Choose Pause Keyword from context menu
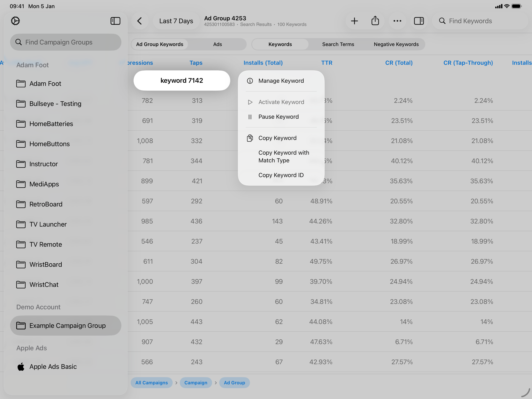 pos(278,117)
